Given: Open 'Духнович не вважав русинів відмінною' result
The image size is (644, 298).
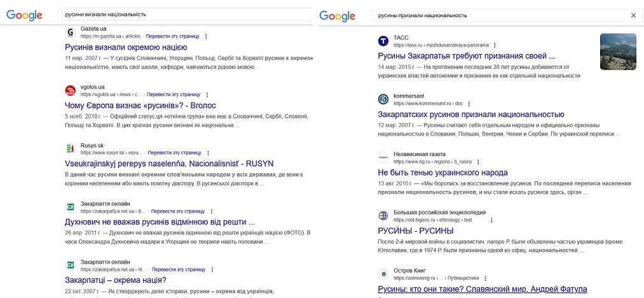Looking at the screenshot, I should point(160,222).
